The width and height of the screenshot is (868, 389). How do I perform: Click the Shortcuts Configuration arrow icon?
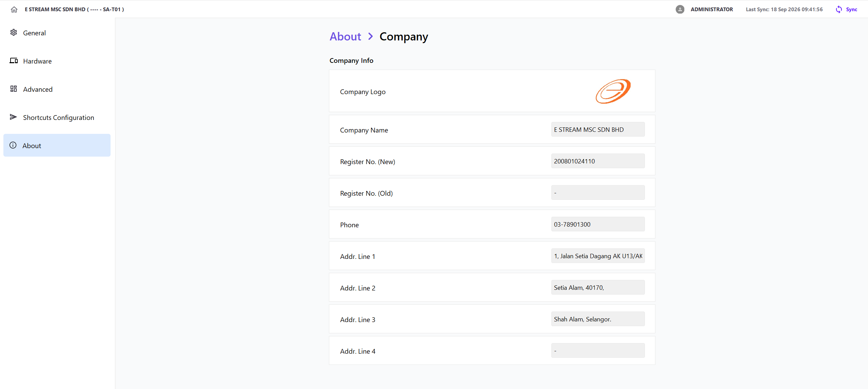pyautogui.click(x=13, y=117)
